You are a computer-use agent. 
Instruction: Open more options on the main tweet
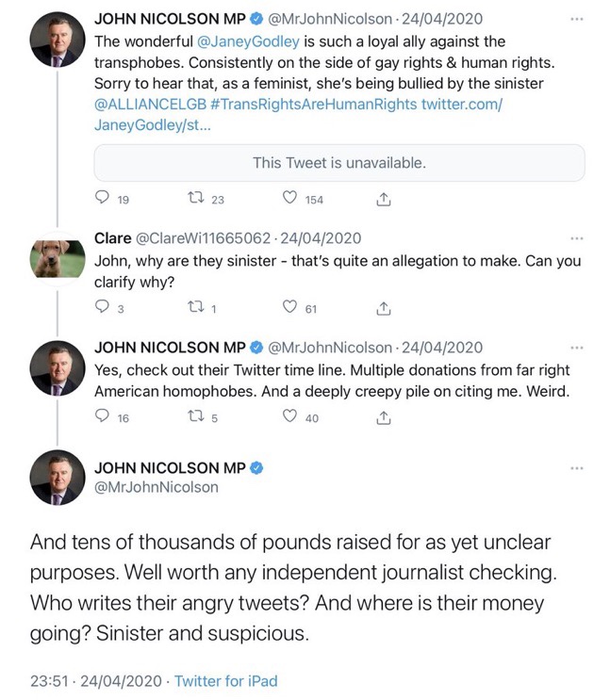(577, 468)
